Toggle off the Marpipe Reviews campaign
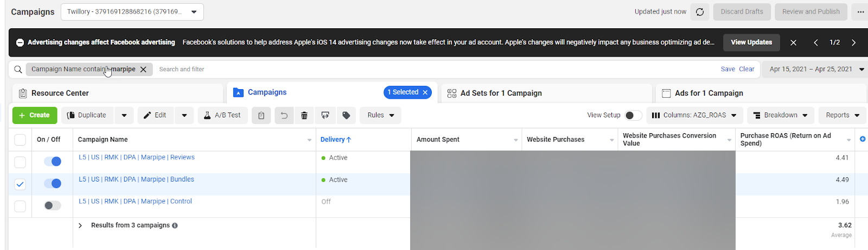Image resolution: width=868 pixels, height=250 pixels. (x=53, y=161)
